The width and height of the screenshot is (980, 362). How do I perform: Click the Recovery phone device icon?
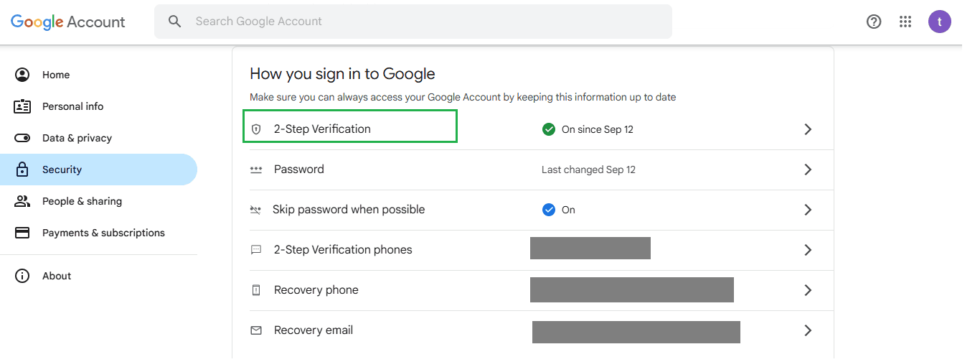[256, 290]
